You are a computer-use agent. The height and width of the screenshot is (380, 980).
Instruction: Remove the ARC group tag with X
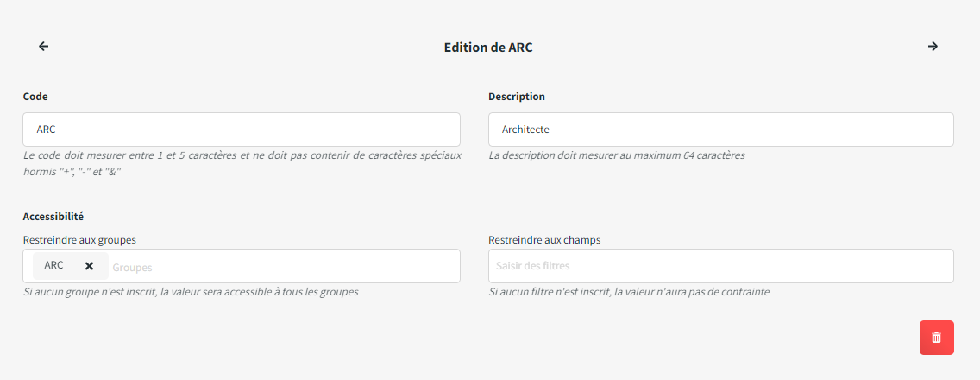pos(89,266)
